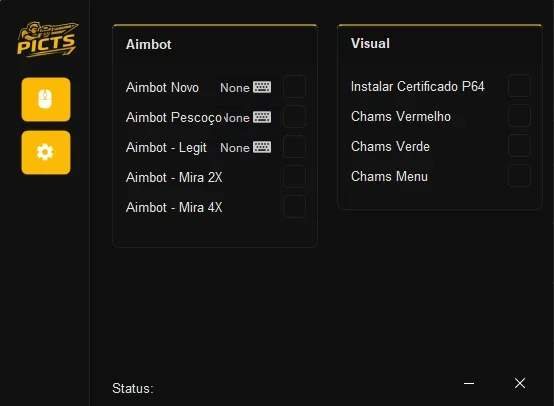Click the None keybind for Aimbot Novo
554x406 pixels.
point(235,88)
